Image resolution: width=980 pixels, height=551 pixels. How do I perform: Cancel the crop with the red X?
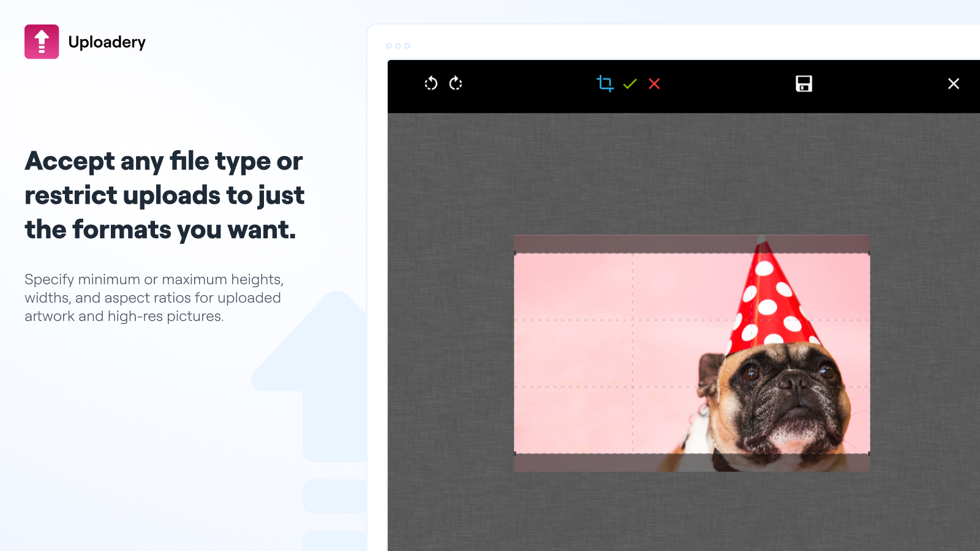pyautogui.click(x=654, y=84)
